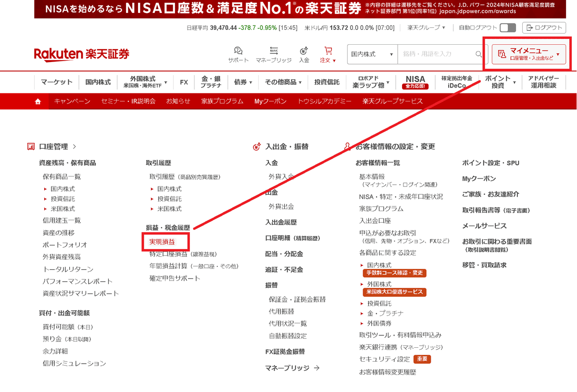The height and width of the screenshot is (392, 577).
Task: Open 確定申告サポート link
Action: (x=175, y=278)
